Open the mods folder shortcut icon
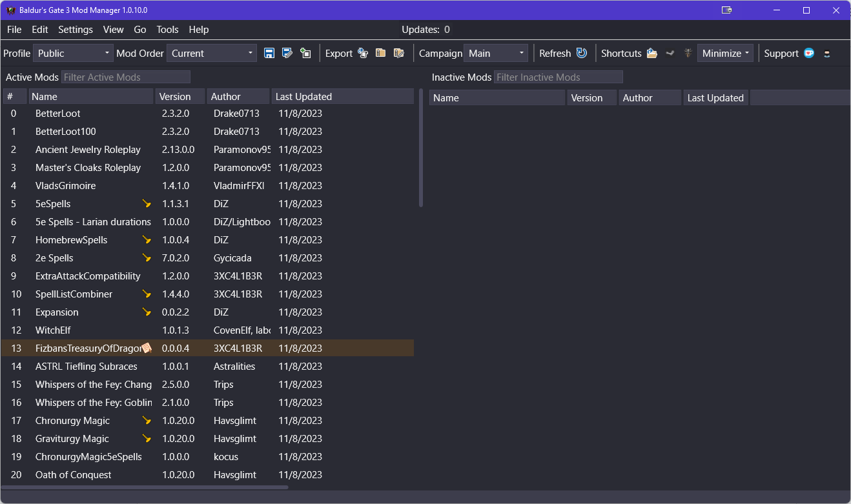Image resolution: width=851 pixels, height=504 pixels. [x=652, y=53]
